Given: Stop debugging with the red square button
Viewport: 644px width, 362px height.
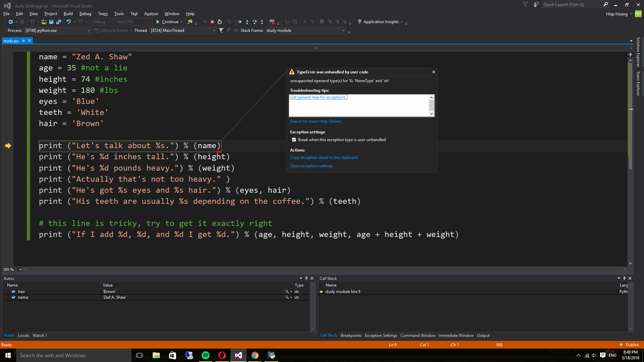Looking at the screenshot, I should (212, 22).
